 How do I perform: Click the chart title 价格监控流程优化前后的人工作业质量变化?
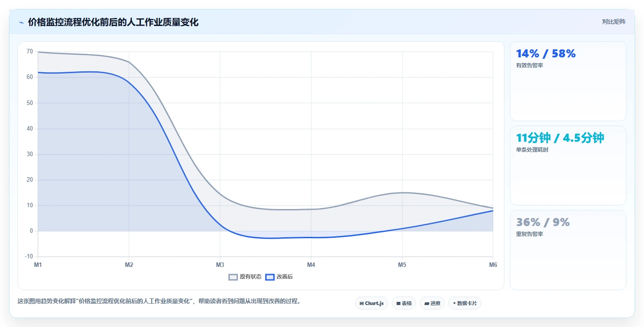[113, 22]
